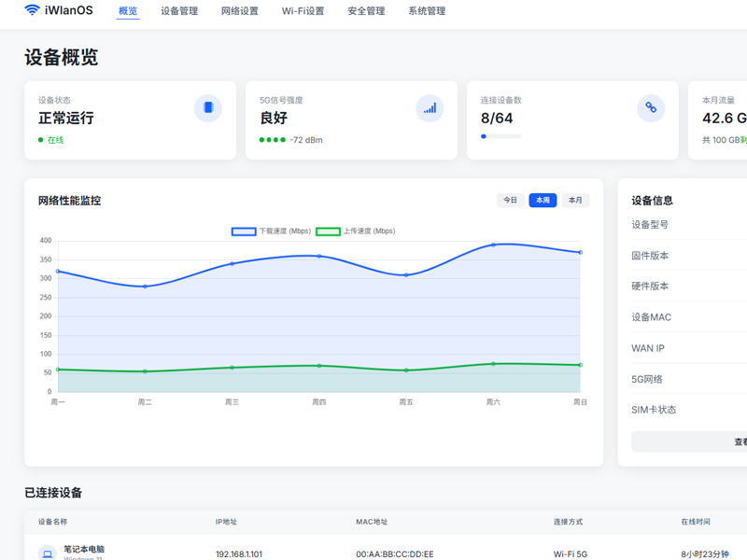Click the 5G signal strength bars icon
Image resolution: width=747 pixels, height=560 pixels.
click(x=430, y=108)
